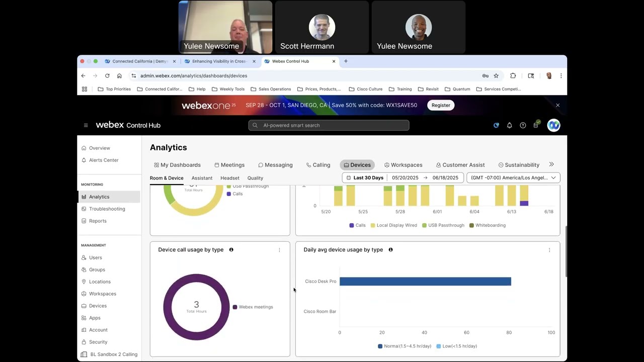Toggle Local Display Wired legend entry
The image size is (644, 362).
(394, 225)
